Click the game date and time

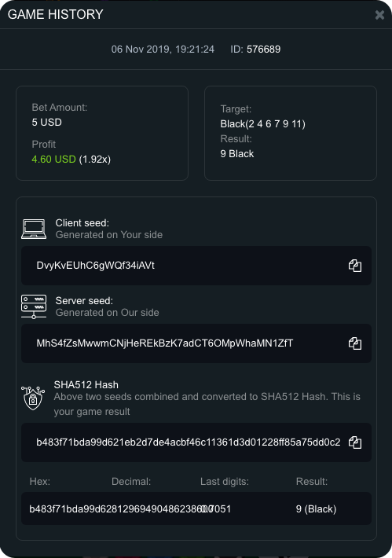(163, 49)
